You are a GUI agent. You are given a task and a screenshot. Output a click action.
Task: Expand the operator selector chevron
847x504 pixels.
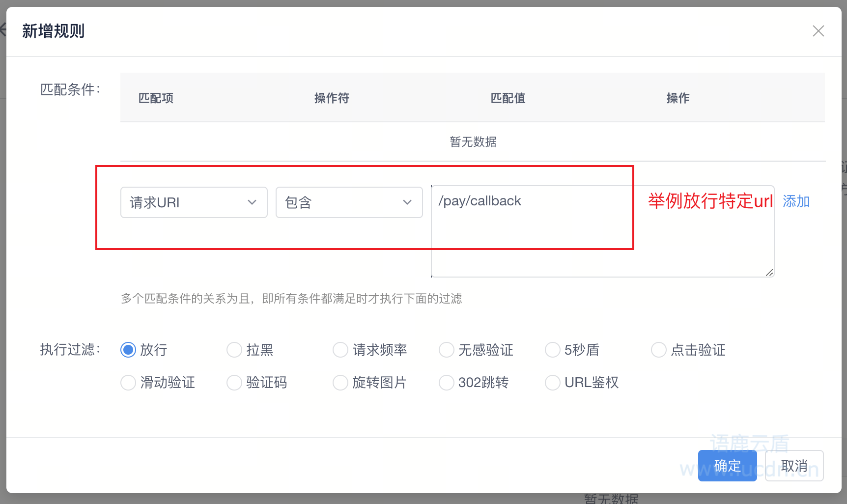(407, 202)
